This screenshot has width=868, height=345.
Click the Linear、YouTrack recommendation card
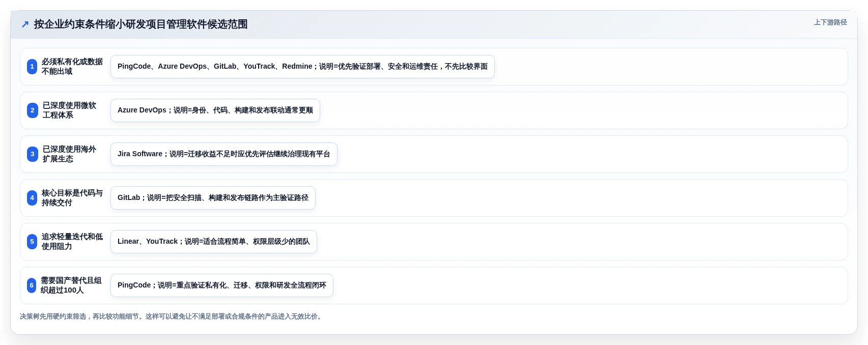(214, 242)
